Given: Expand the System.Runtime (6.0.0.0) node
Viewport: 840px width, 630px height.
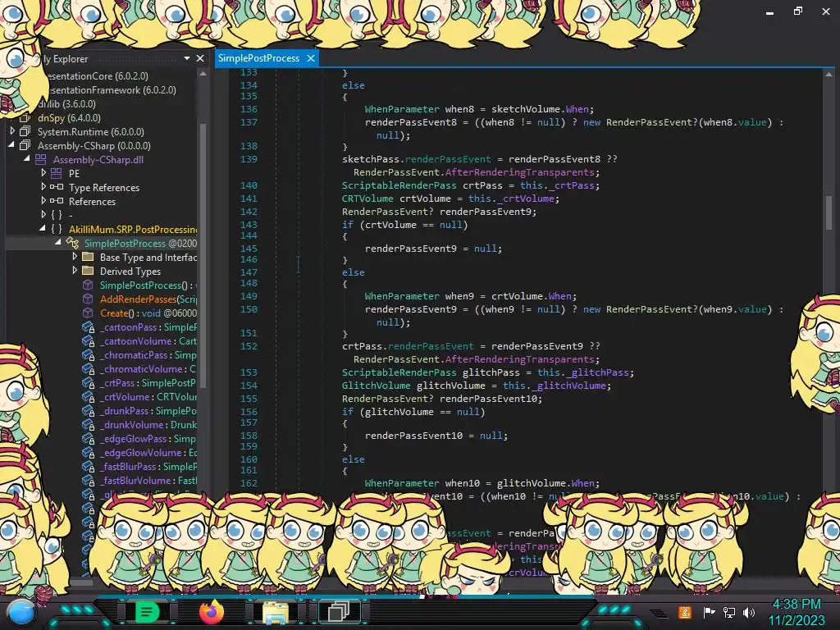Looking at the screenshot, I should click(x=12, y=131).
